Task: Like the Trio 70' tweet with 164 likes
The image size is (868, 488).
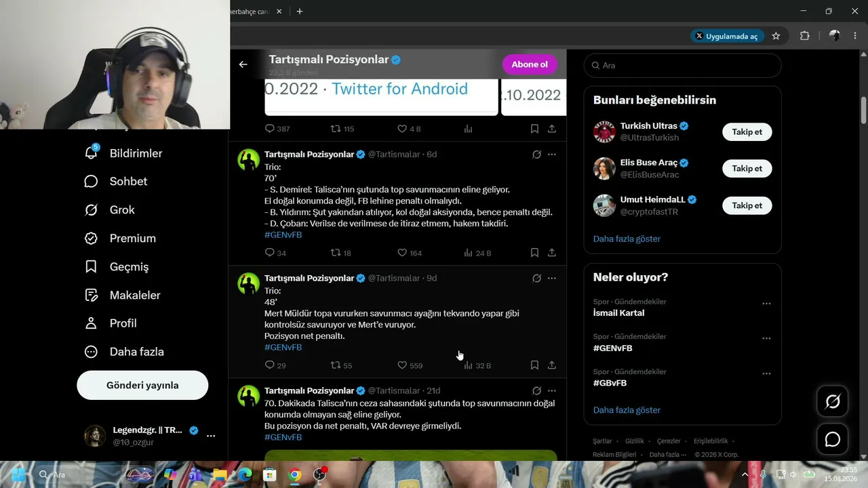Action: pyautogui.click(x=402, y=253)
